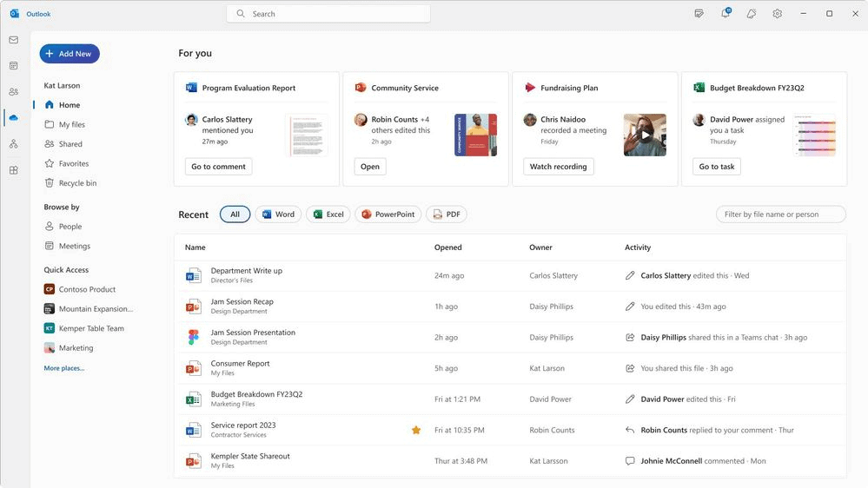868x488 pixels.
Task: Click the Kemper Table Team icon
Action: click(x=50, y=328)
